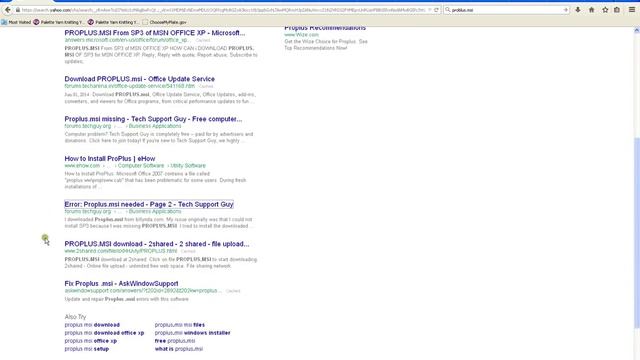Open Proplus.msi missing - Tech Support Guy result
This screenshot has height=360, width=640.
click(153, 119)
